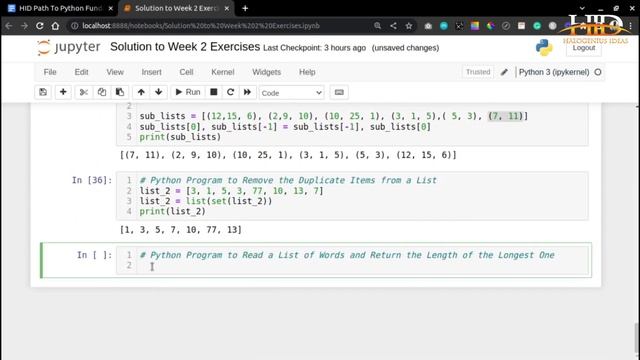Open the Help menu
640x360 pixels.
[307, 72]
